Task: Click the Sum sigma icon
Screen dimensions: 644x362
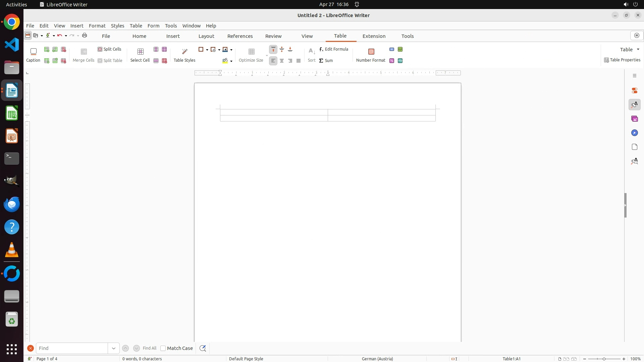Action: (321, 61)
